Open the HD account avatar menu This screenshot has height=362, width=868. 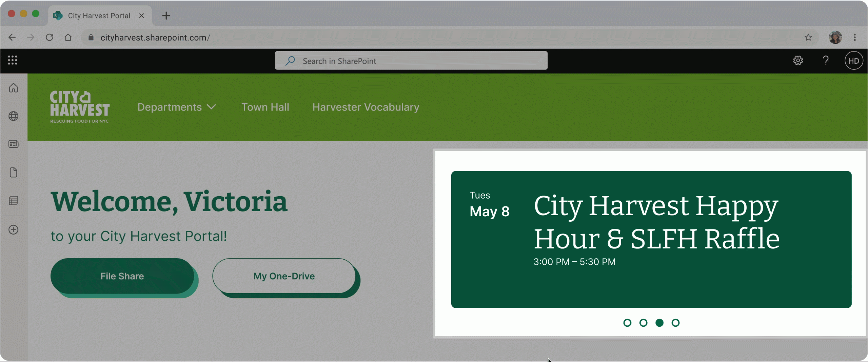854,61
